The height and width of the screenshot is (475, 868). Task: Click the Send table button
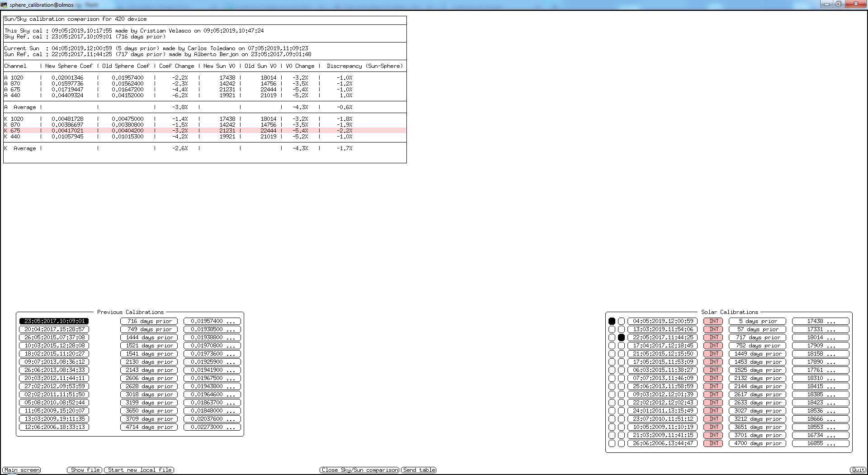click(419, 470)
